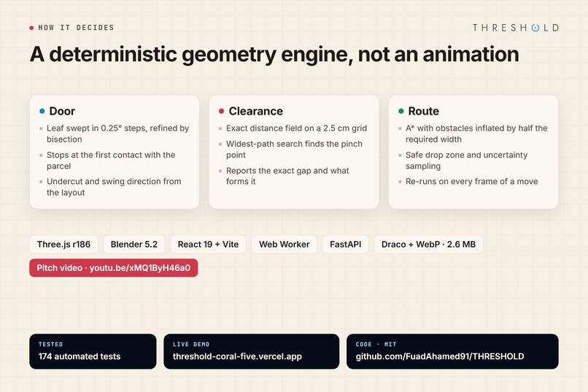The width and height of the screenshot is (588, 392).
Task: Click the Route card title
Action: point(423,111)
